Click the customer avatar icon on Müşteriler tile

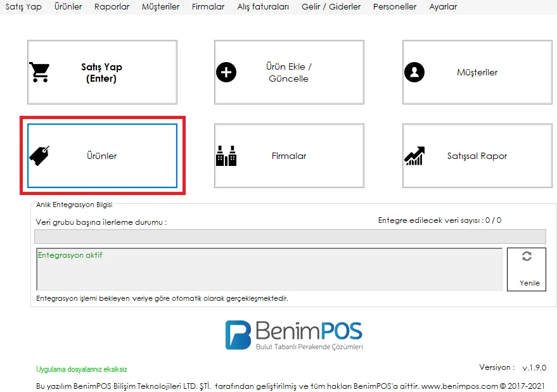click(414, 72)
